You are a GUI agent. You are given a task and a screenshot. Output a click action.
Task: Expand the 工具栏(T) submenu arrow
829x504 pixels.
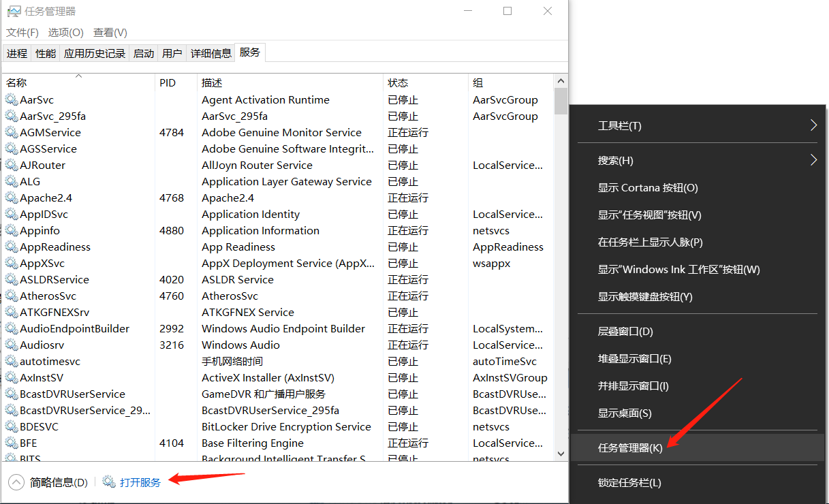(813, 125)
